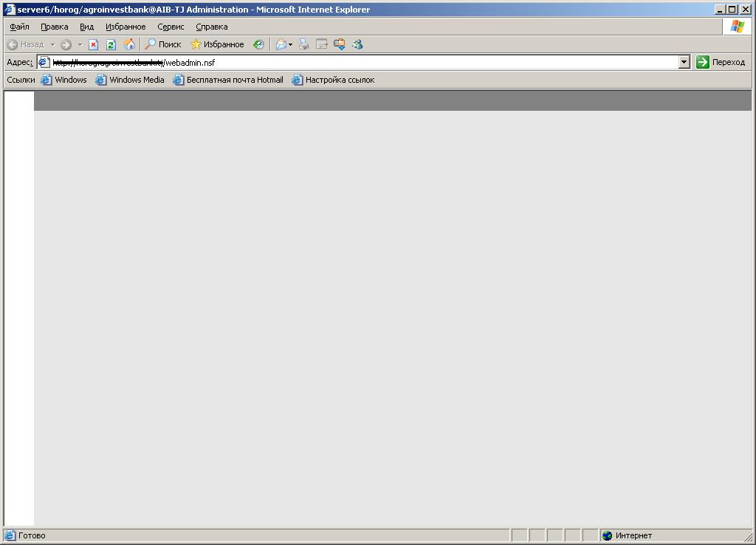The image size is (756, 545).
Task: Refresh the page with the Refresh icon
Action: pyautogui.click(x=111, y=45)
